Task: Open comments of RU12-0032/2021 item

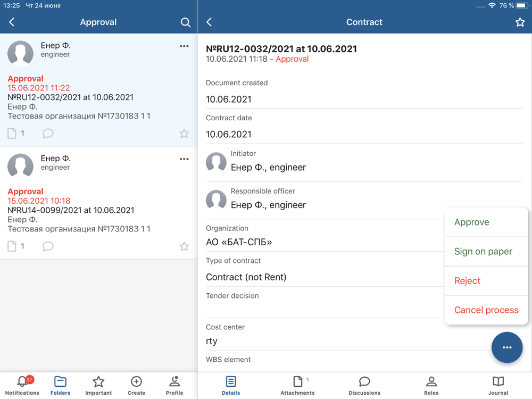Action: tap(48, 134)
